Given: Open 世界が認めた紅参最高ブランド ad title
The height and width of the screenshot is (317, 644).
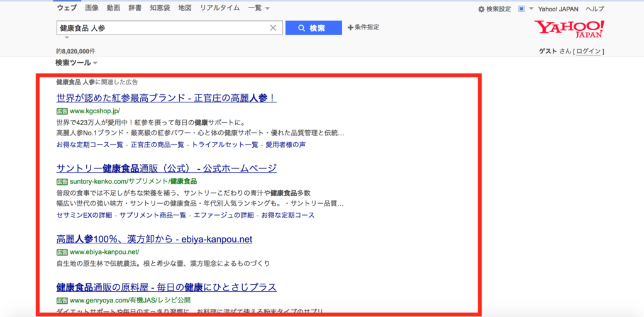Looking at the screenshot, I should (166, 99).
